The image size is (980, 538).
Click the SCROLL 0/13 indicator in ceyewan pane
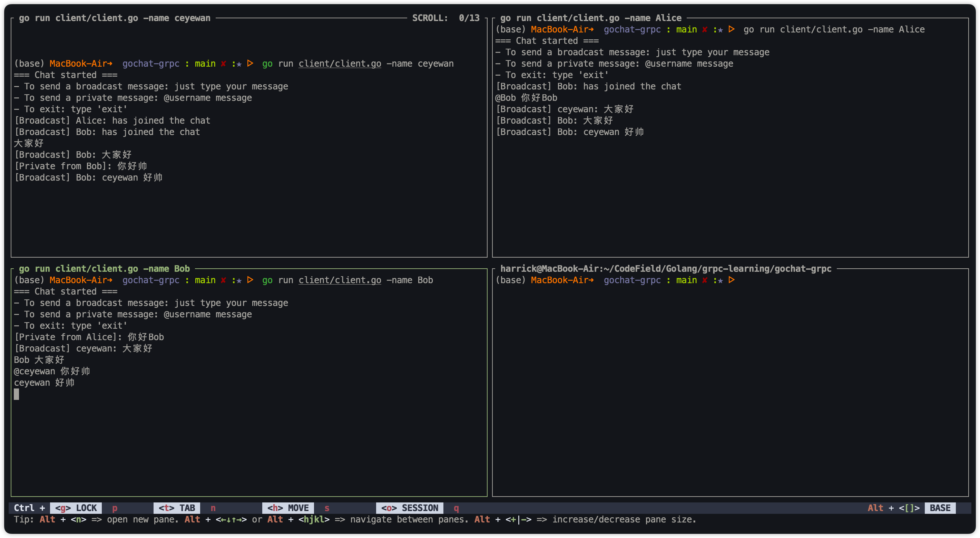click(445, 18)
